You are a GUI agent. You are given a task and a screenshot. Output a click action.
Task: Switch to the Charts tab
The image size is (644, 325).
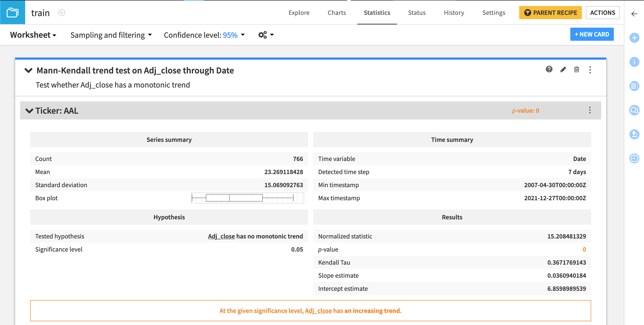point(337,13)
